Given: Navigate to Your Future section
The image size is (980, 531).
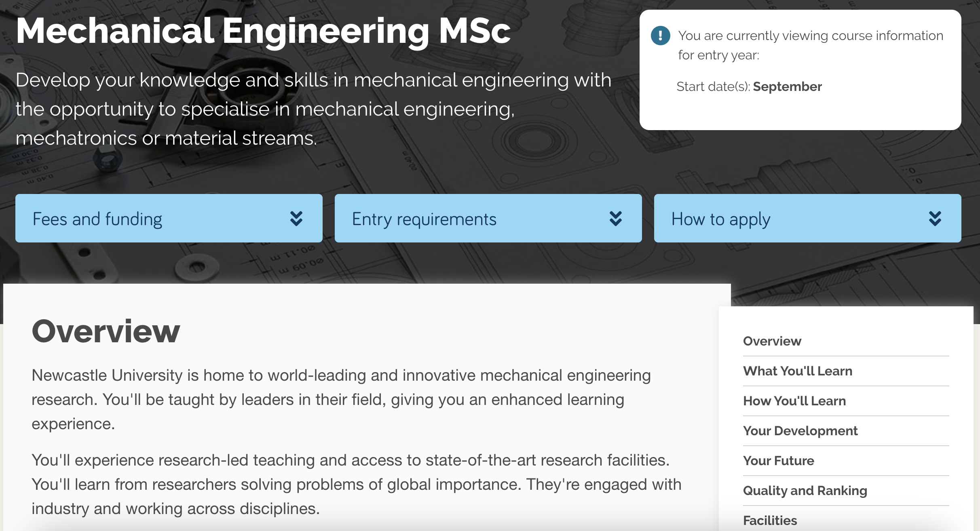Looking at the screenshot, I should tap(778, 461).
